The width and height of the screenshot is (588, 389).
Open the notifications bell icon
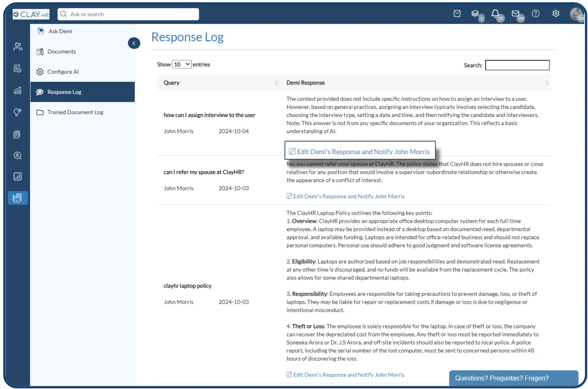click(495, 14)
